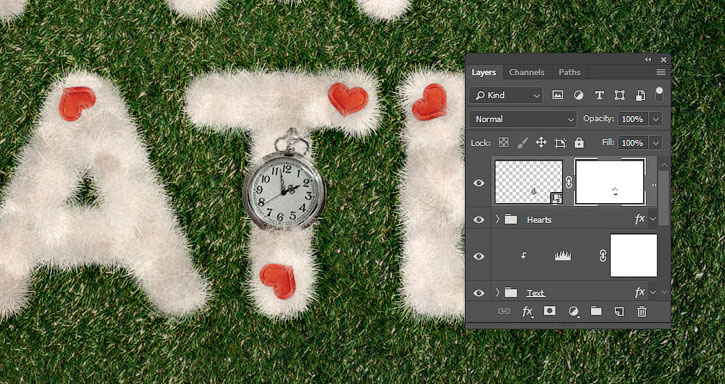Viewport: 725px width, 384px height.
Task: Hide the top smart object layer
Action: 479,183
